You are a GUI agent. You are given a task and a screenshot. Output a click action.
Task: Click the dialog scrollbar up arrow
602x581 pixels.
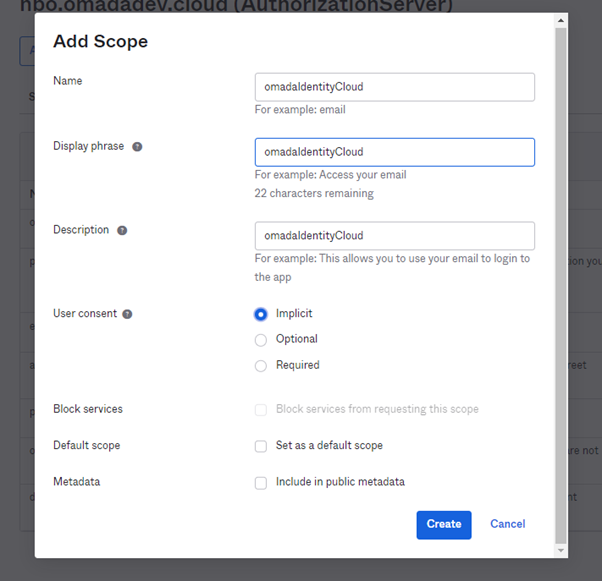pos(561,20)
